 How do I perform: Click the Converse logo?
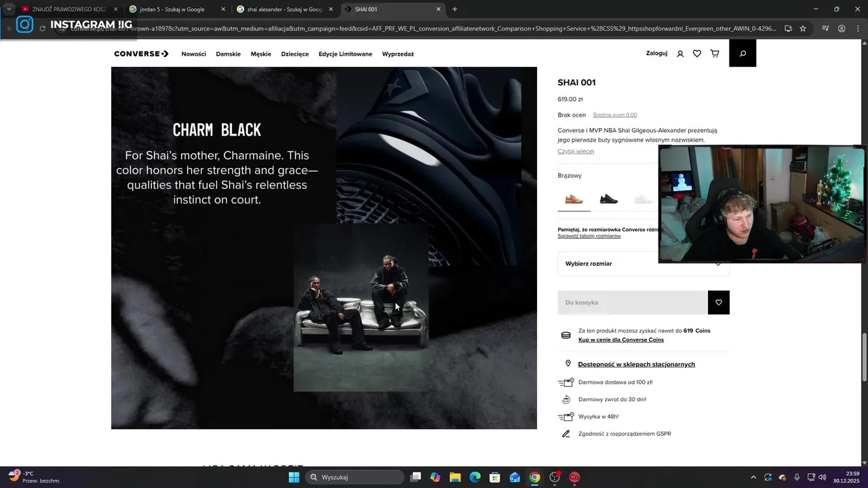(141, 54)
